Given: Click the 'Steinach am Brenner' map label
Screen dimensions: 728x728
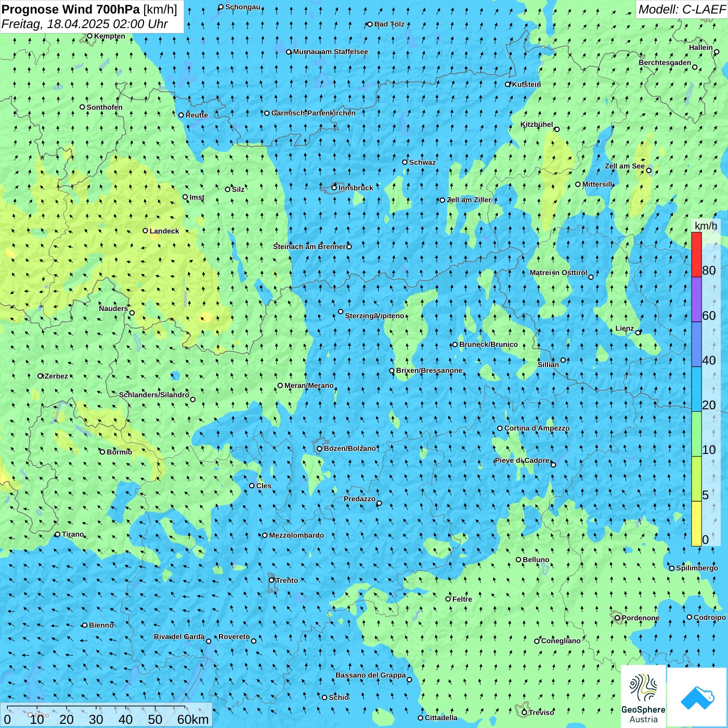Looking at the screenshot, I should 309,247.
